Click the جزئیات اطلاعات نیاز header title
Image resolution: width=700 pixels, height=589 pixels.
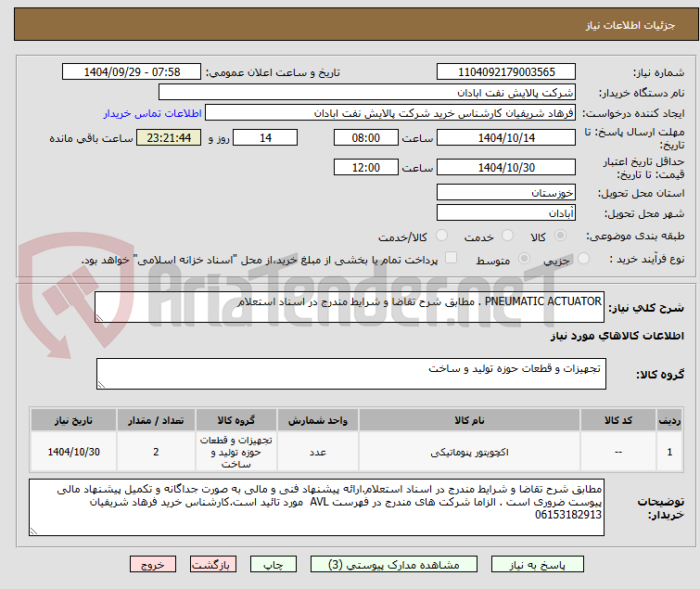tap(630, 25)
